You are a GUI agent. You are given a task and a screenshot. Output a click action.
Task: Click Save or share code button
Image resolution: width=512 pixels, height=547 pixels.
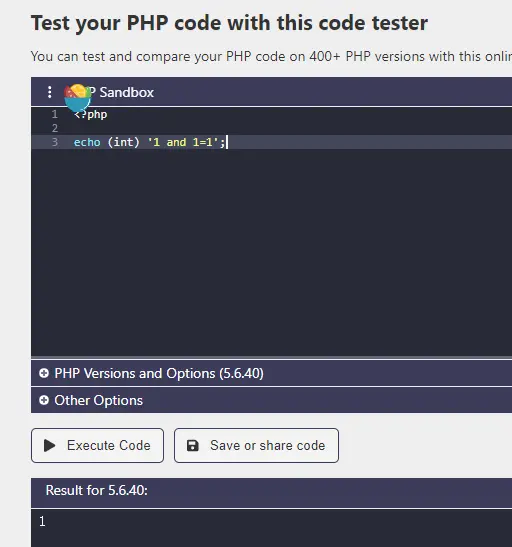coord(256,445)
